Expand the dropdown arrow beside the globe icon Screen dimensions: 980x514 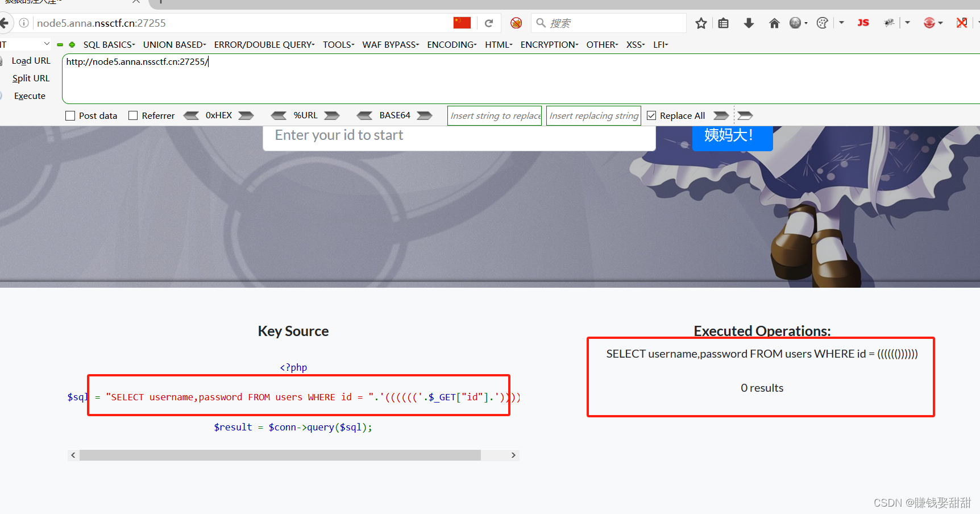click(x=806, y=23)
